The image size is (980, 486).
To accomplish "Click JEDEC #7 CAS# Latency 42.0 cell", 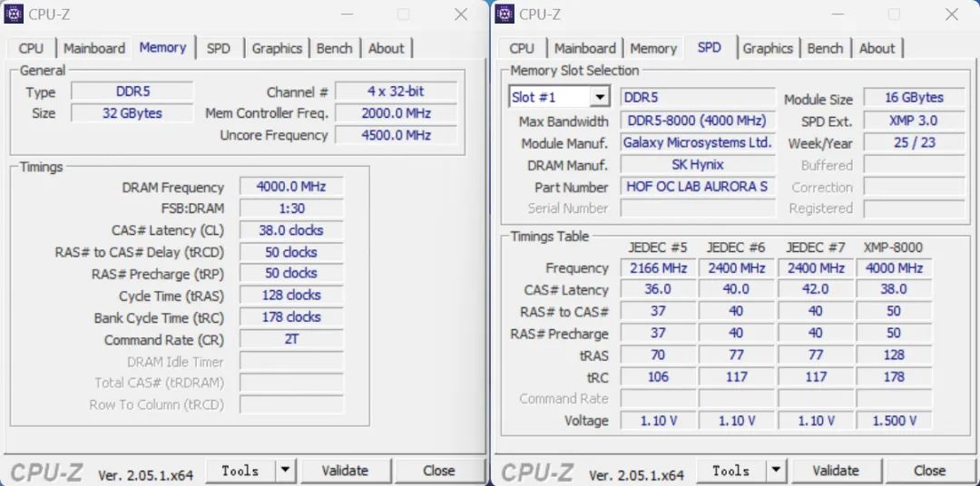I will tap(816, 289).
